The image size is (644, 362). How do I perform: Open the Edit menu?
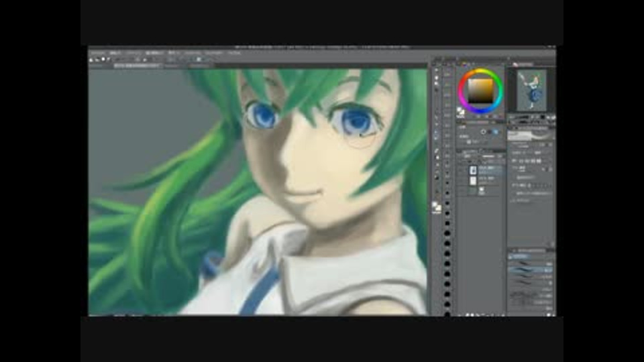coord(116,53)
